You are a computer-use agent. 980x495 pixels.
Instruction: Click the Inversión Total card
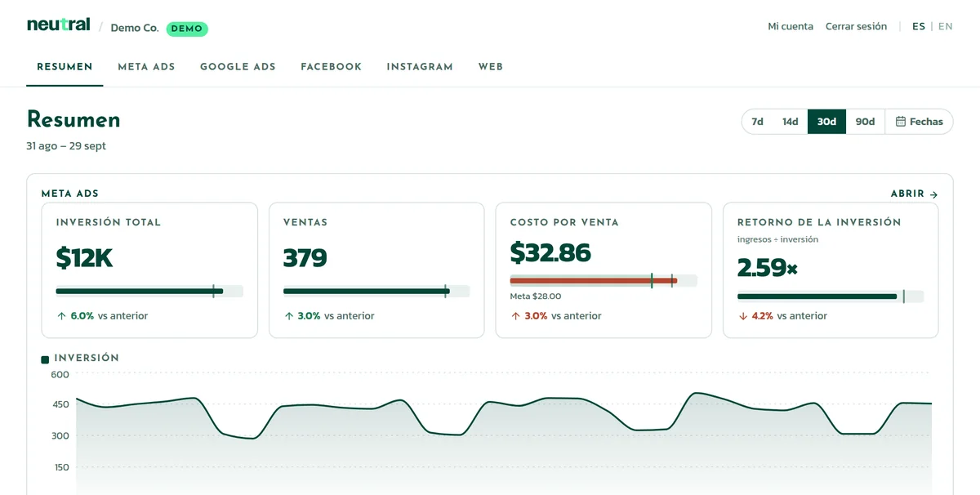point(149,270)
